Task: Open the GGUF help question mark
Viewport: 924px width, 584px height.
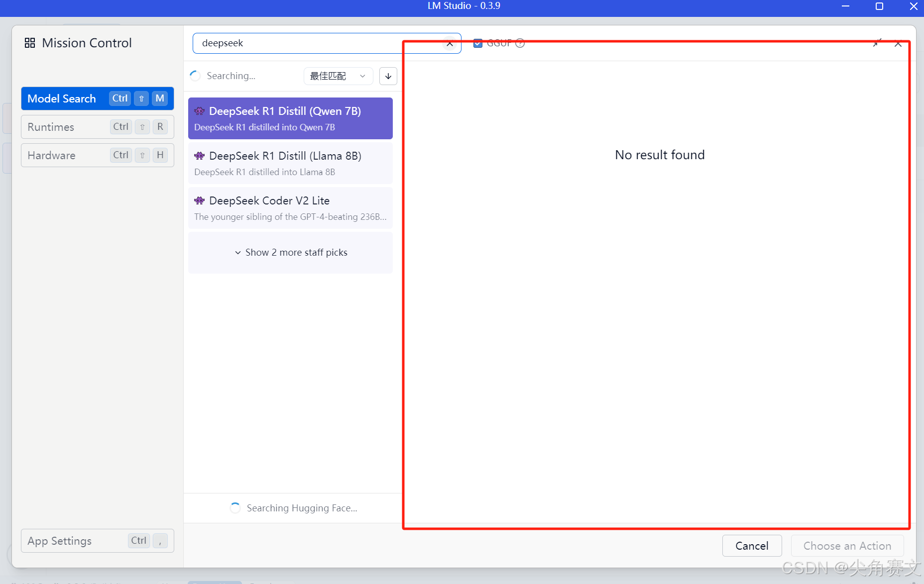Action: tap(520, 43)
